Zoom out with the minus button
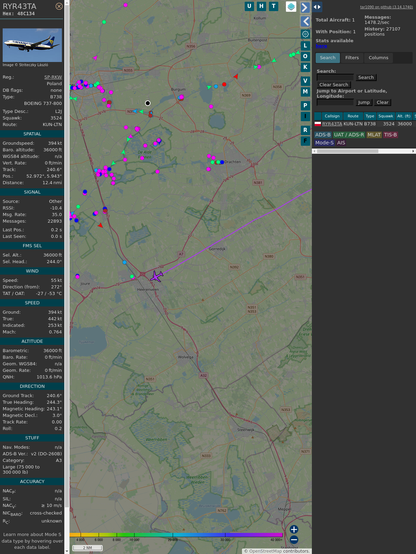 pyautogui.click(x=294, y=540)
